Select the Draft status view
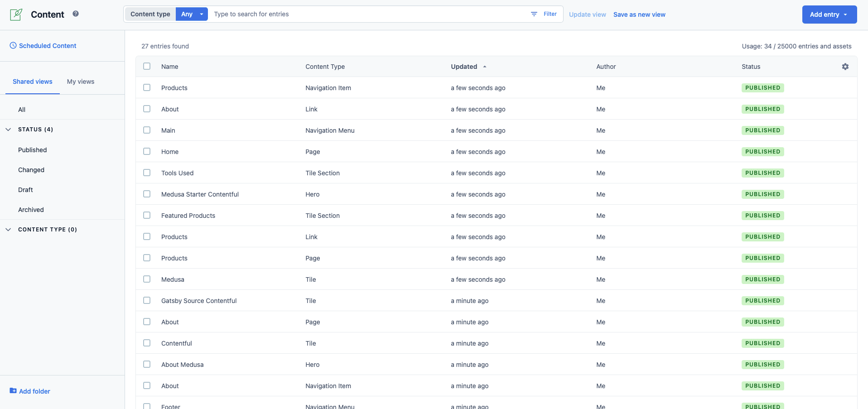The image size is (868, 409). (x=25, y=190)
